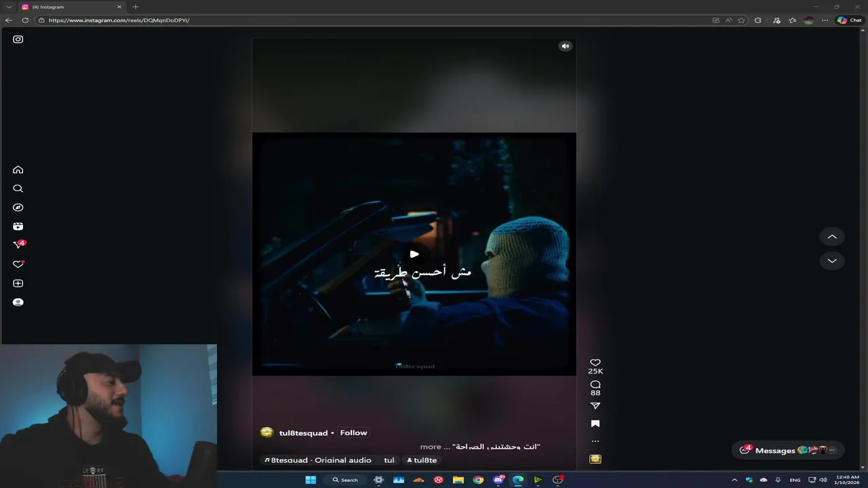
Task: Open direct messages with 4 badge
Action: pos(18,245)
